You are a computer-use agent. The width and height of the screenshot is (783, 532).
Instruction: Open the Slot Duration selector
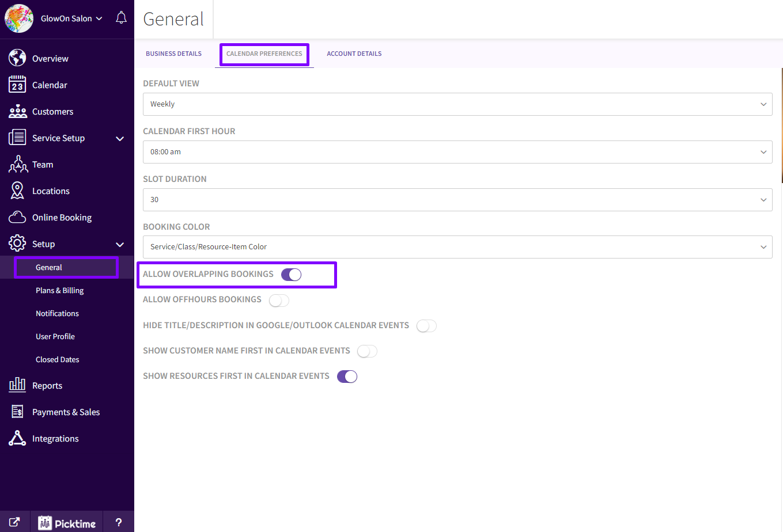pyautogui.click(x=458, y=200)
